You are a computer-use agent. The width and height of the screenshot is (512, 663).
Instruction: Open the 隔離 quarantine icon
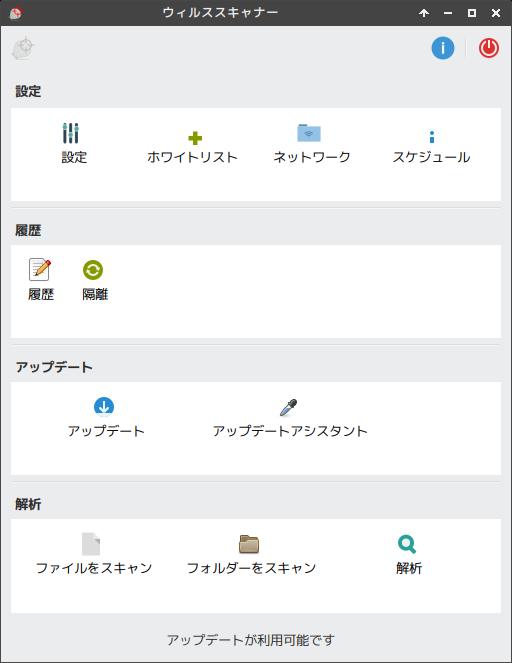[93, 270]
